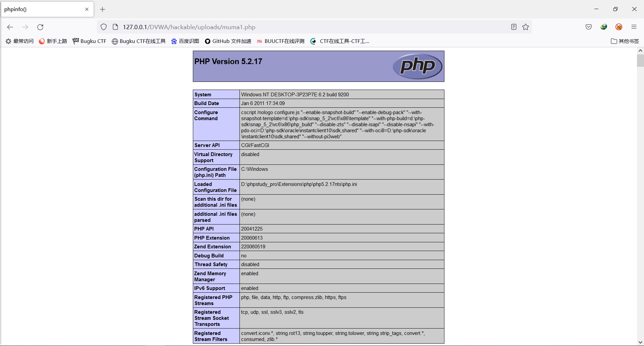Click the scrollbar down arrow
The image size is (644, 346).
[x=640, y=342]
